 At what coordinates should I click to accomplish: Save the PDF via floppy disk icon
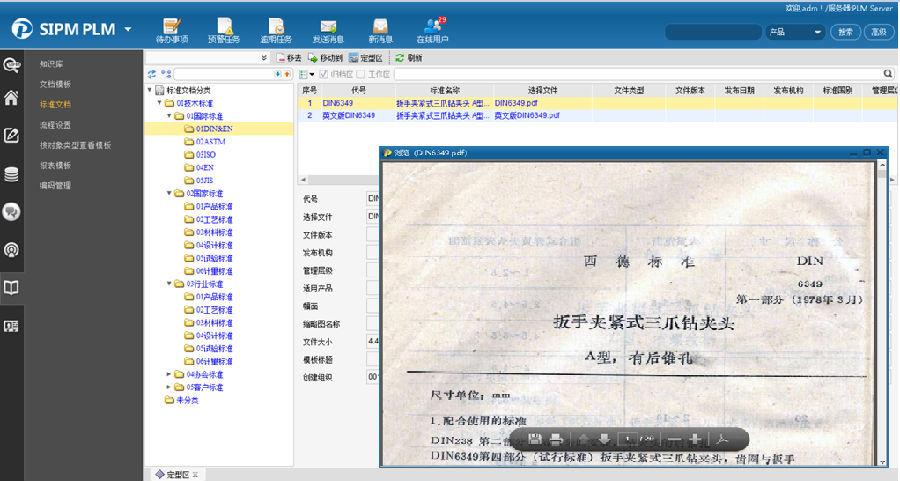tap(535, 440)
